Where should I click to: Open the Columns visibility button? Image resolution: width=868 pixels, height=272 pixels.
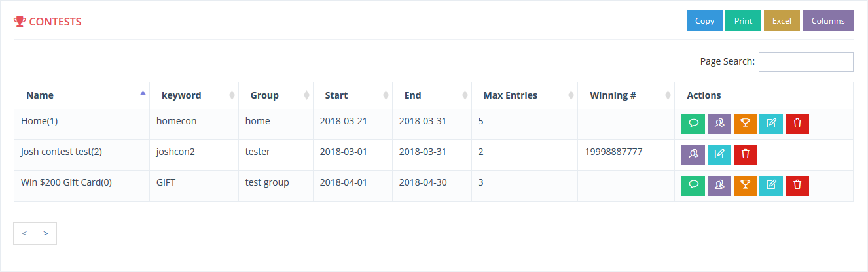[x=828, y=20]
